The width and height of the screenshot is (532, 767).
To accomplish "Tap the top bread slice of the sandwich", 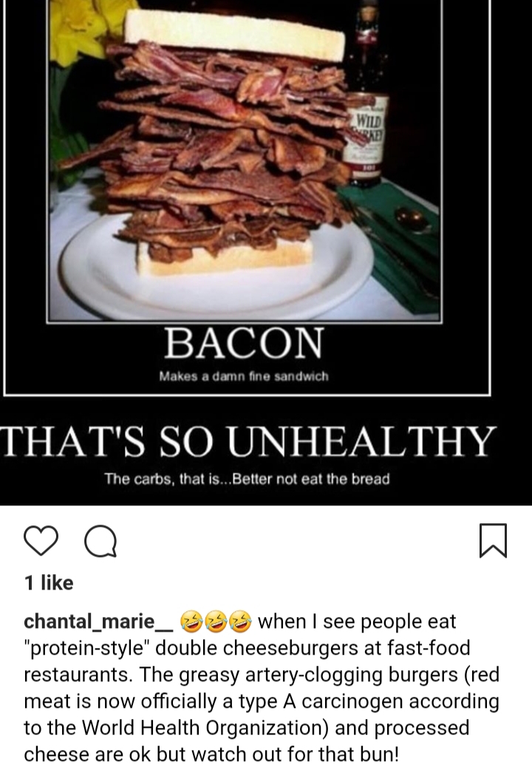I will (x=233, y=34).
